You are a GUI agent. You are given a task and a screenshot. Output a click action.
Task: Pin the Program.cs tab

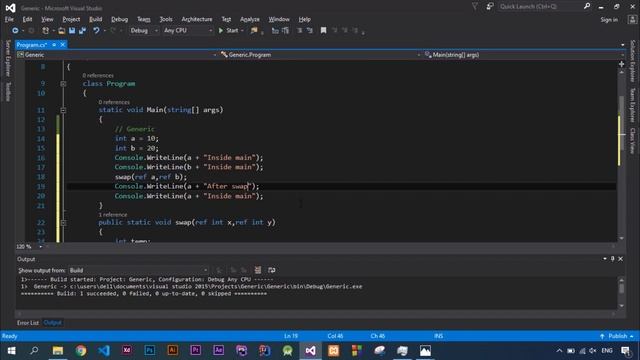[54, 45]
